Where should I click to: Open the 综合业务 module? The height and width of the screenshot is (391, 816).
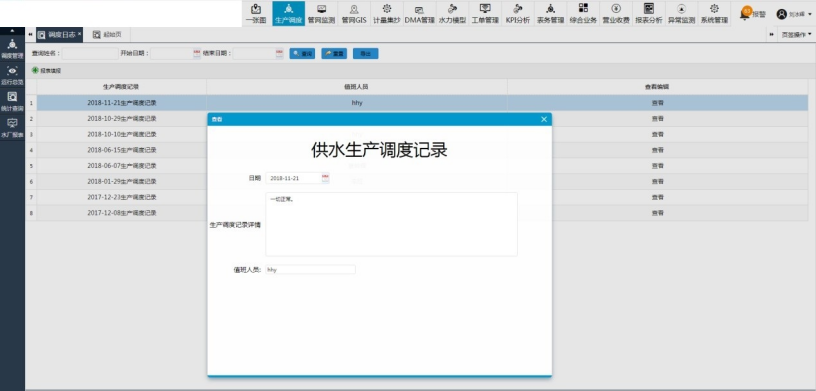(583, 14)
